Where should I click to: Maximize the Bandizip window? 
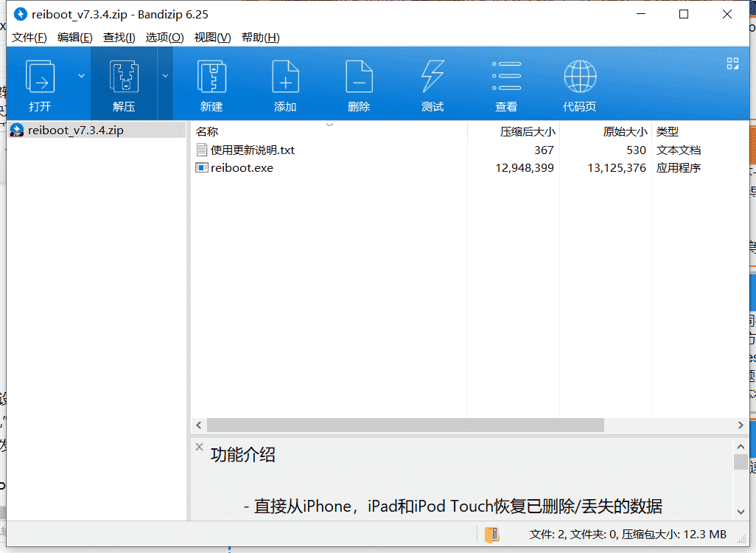tap(684, 15)
